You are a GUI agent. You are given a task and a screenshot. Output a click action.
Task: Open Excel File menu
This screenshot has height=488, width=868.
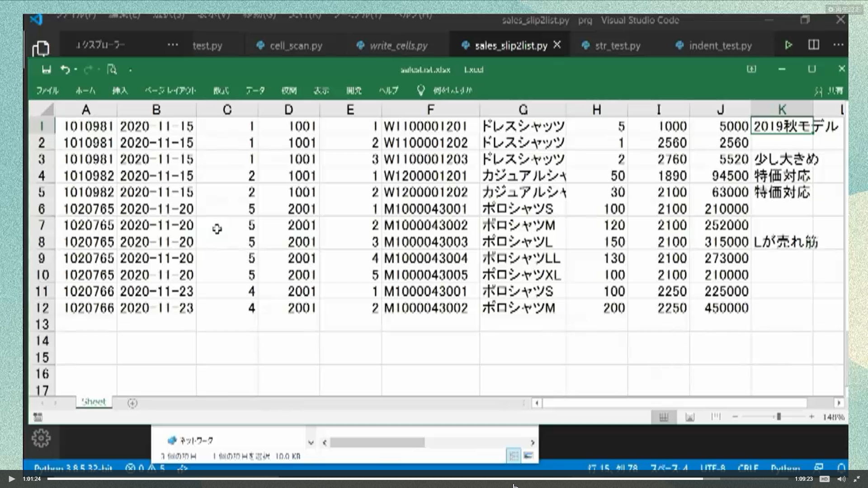point(47,91)
